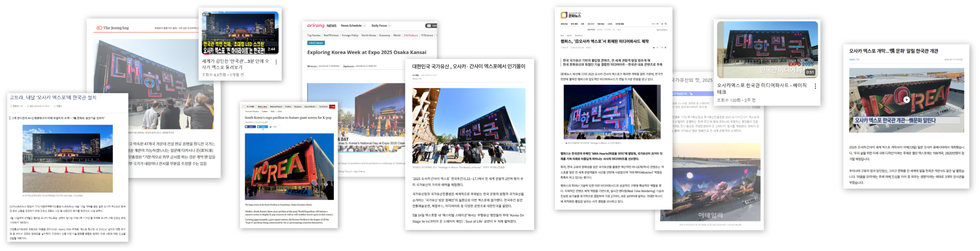Select Economy in Arirang nav
This screenshot has width=980, height=251.
[385, 35]
